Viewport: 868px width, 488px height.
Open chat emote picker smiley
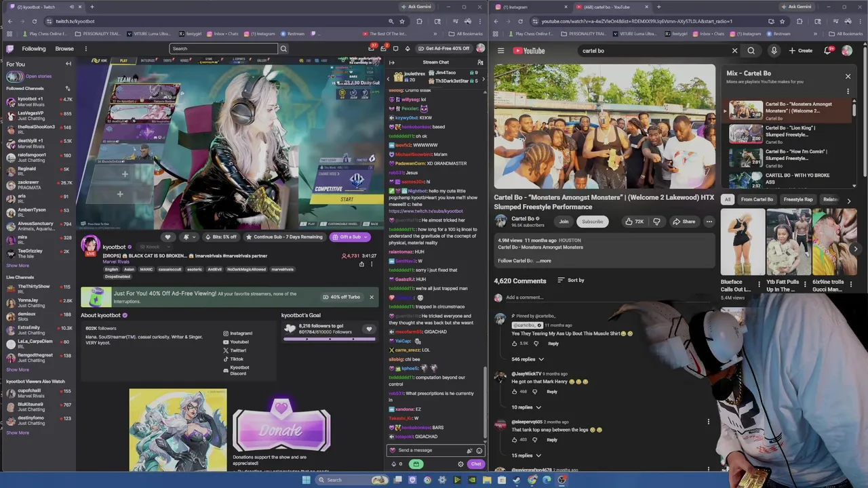click(479, 451)
